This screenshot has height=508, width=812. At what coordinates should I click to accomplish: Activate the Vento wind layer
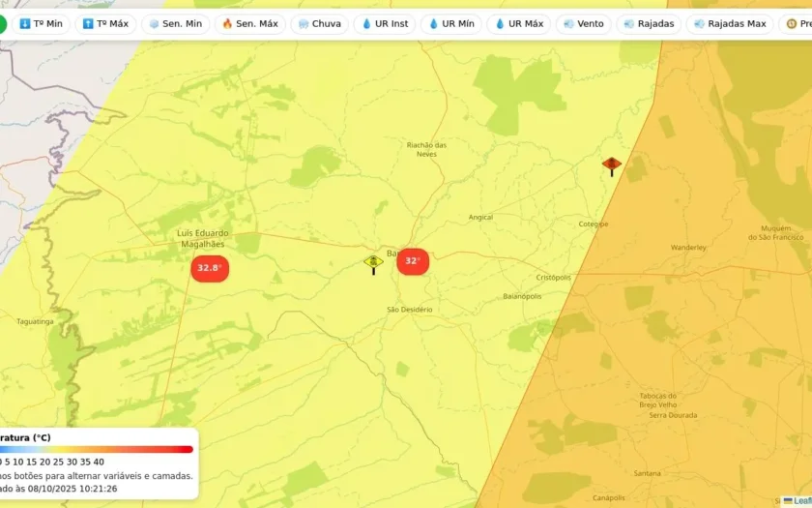coord(584,24)
